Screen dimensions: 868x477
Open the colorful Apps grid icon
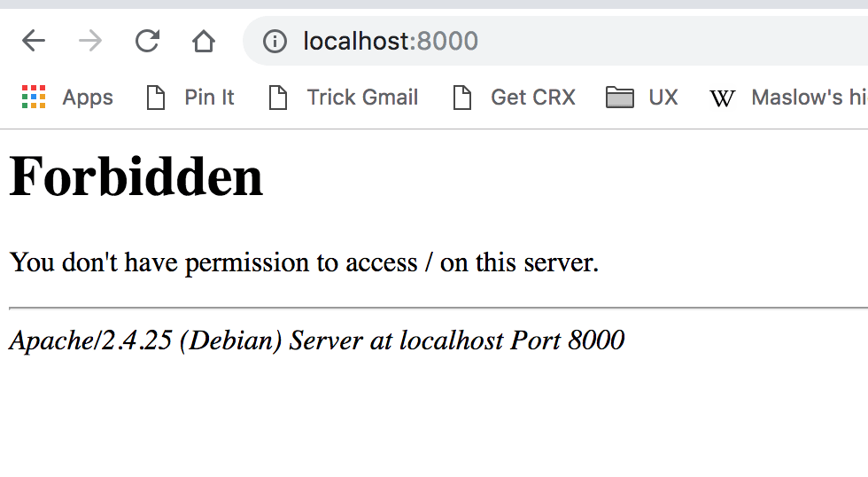point(34,97)
